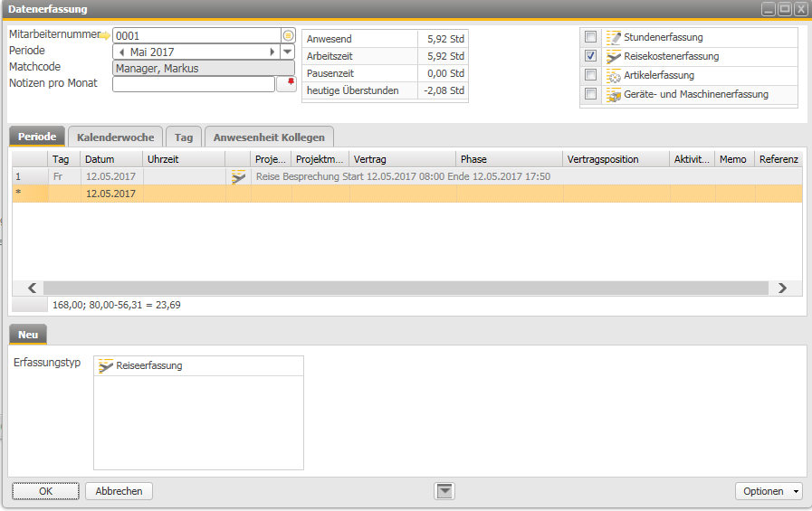Click the Geräte- und Maschinenerfassung icon
Viewport: 812px width, 511px height.
point(614,95)
